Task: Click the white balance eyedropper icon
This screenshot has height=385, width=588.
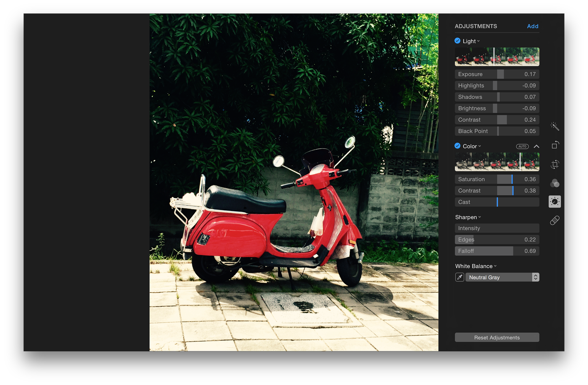Action: [460, 277]
